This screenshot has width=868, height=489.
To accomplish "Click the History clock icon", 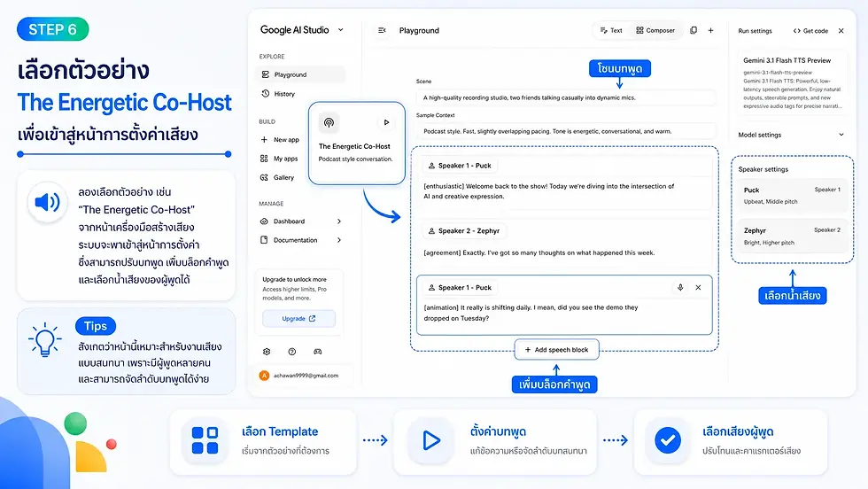I will pyautogui.click(x=265, y=94).
